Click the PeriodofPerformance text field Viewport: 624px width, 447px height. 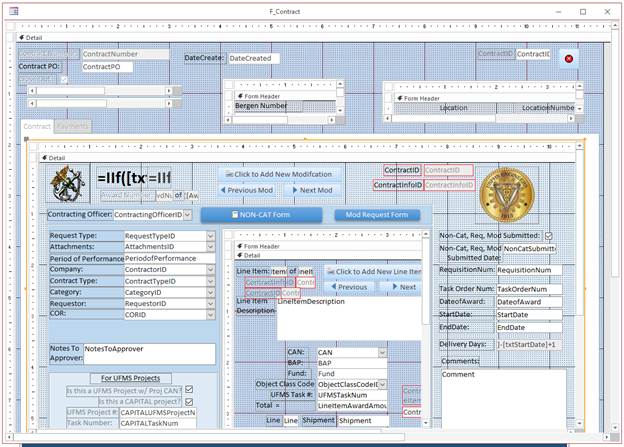pos(170,258)
